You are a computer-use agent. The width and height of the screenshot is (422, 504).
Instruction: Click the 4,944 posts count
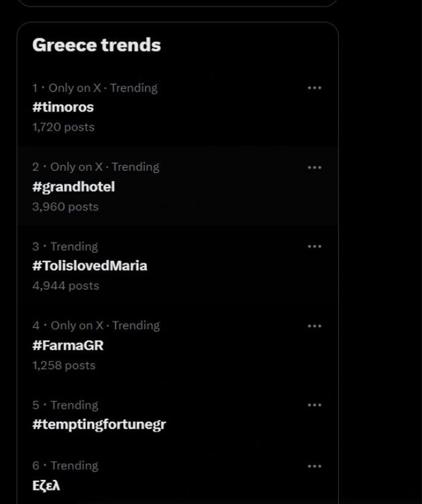point(66,286)
